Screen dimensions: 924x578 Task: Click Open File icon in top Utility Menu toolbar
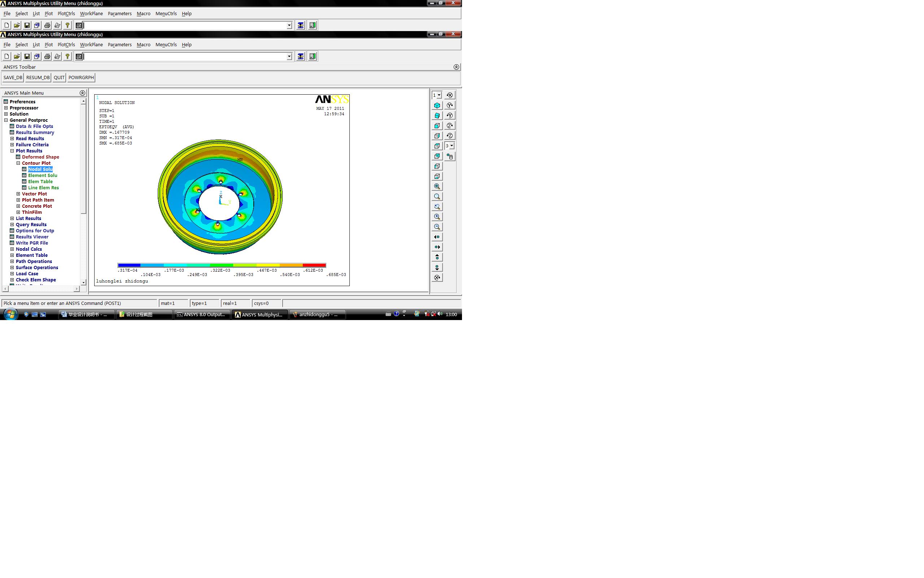point(17,25)
